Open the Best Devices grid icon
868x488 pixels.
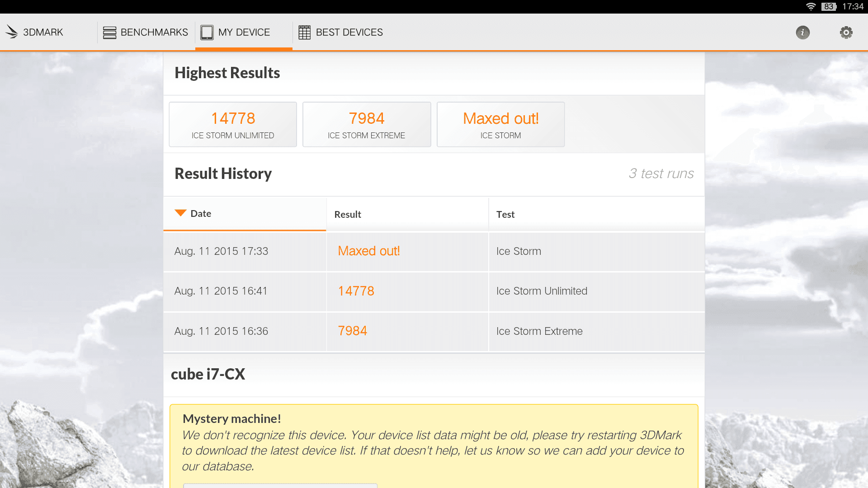coord(305,33)
